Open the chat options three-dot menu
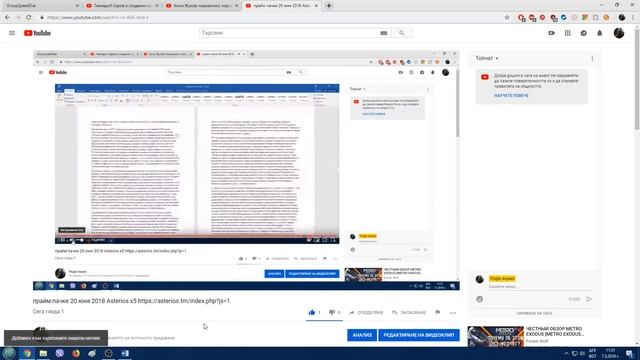 coord(592,58)
